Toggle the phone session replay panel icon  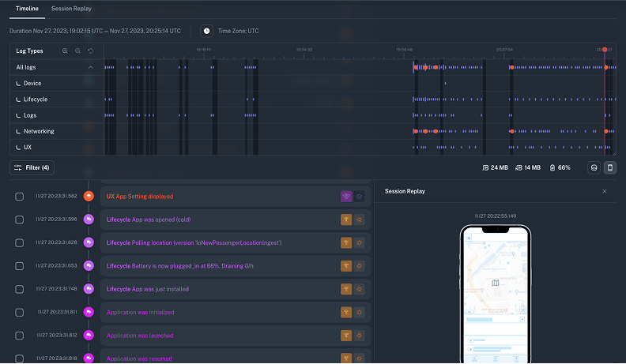click(609, 168)
